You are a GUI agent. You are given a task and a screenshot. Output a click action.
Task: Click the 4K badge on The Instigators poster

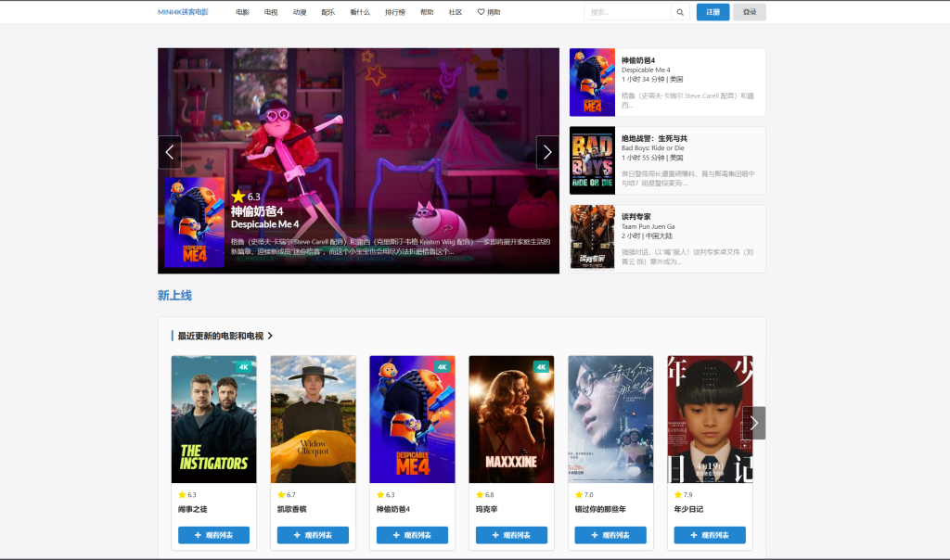pyautogui.click(x=244, y=366)
